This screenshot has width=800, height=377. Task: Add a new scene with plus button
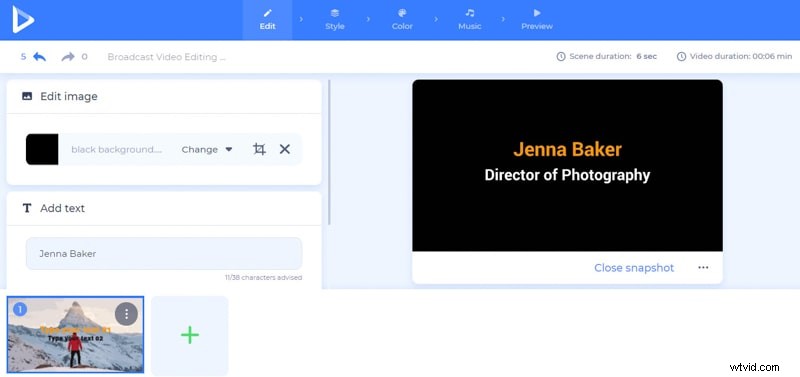click(x=190, y=335)
